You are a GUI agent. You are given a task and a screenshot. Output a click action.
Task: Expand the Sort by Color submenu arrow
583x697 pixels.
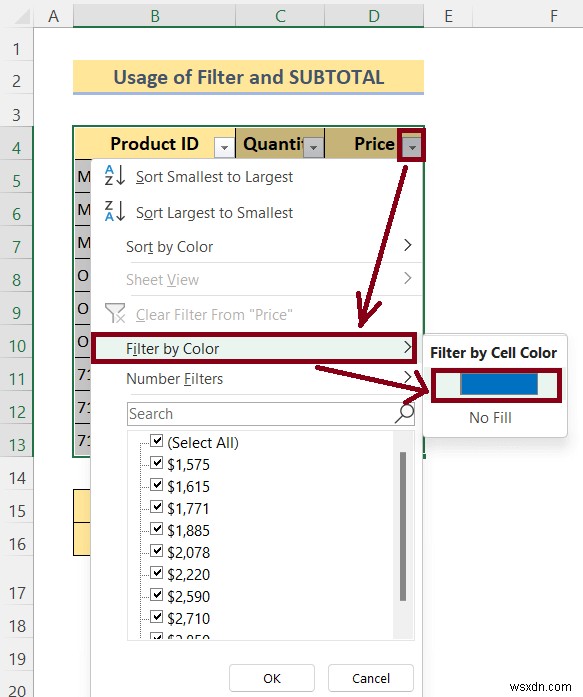tap(407, 245)
